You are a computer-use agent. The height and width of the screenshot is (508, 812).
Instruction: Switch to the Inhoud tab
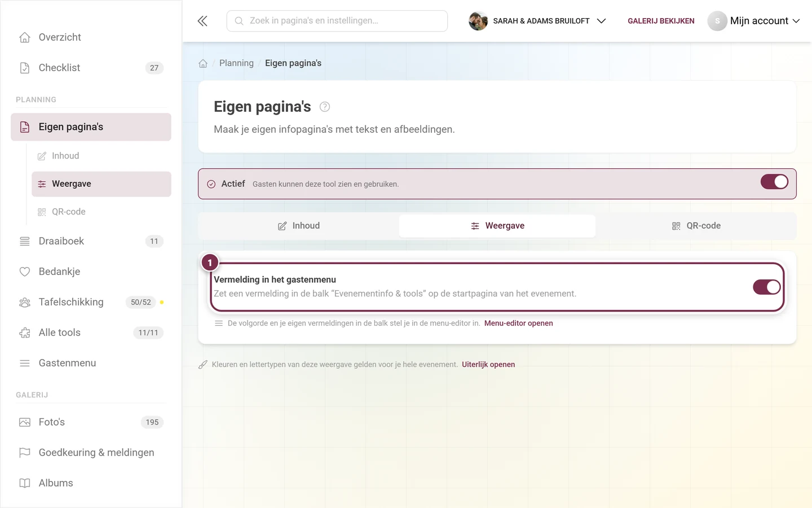(299, 226)
